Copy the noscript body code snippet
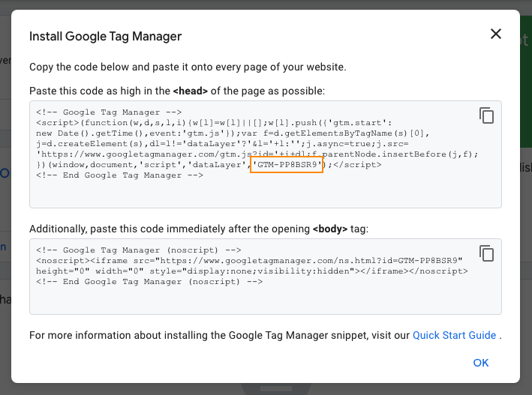The width and height of the screenshot is (532, 395). [x=486, y=253]
